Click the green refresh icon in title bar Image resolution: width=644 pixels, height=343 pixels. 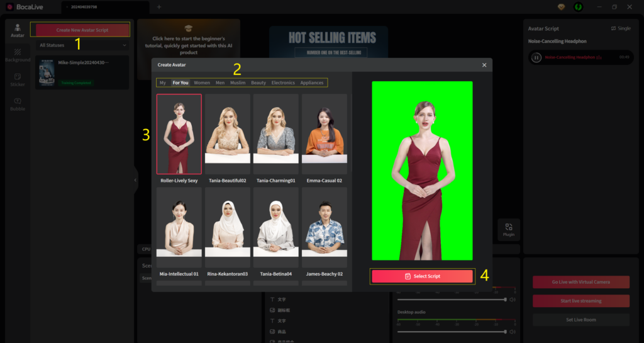point(579,7)
